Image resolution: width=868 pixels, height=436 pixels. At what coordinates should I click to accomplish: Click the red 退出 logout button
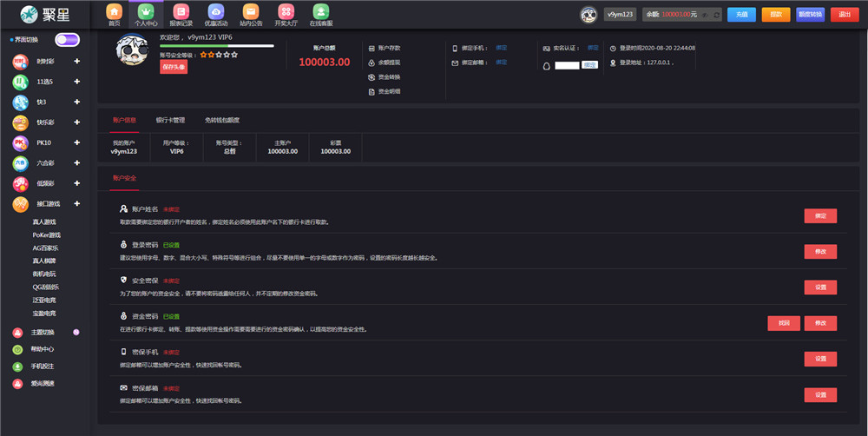(x=844, y=15)
